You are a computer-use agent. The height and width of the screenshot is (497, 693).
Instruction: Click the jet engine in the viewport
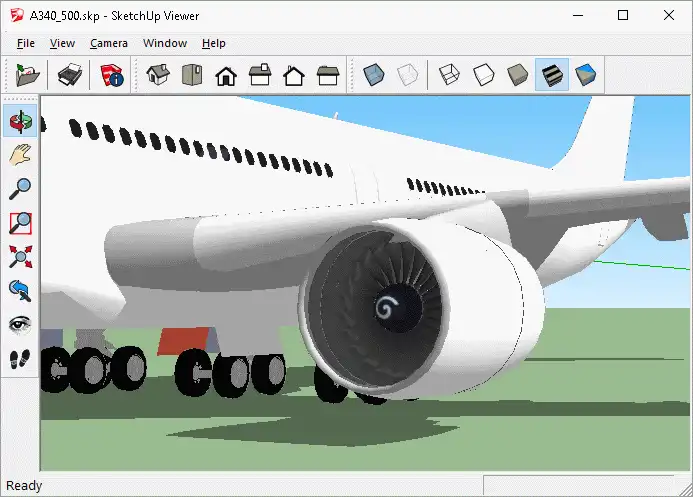point(420,308)
